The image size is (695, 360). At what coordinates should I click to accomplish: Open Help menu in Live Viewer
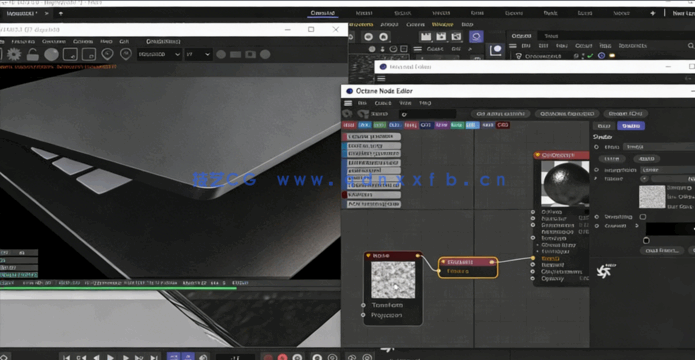tap(106, 41)
